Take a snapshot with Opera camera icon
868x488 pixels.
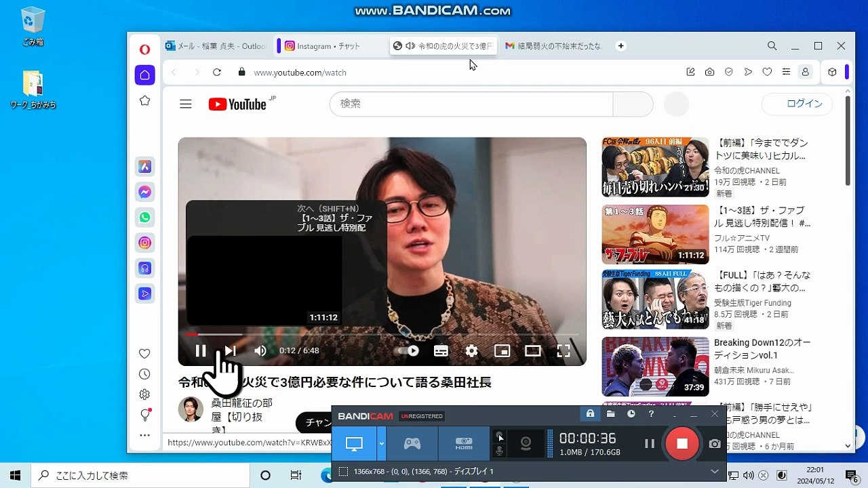[709, 72]
